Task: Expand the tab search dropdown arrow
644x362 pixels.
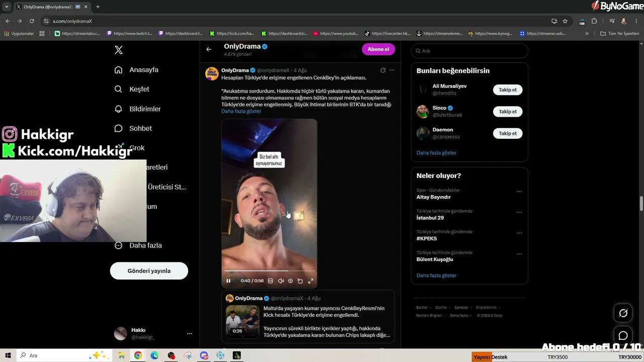Action: 7,7
